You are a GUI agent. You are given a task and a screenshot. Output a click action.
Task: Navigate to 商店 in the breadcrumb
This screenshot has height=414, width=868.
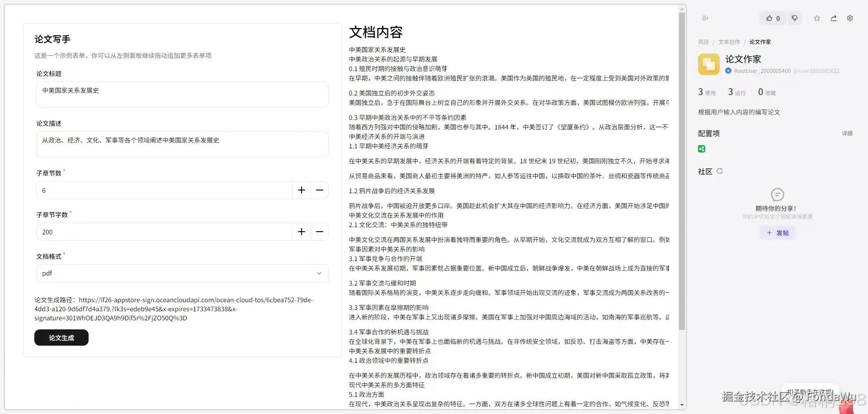click(x=703, y=42)
